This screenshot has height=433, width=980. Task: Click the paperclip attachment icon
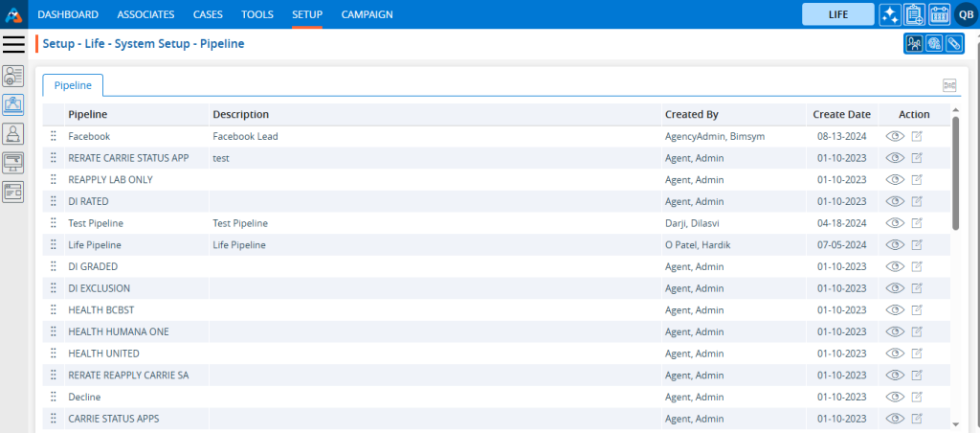click(952, 43)
